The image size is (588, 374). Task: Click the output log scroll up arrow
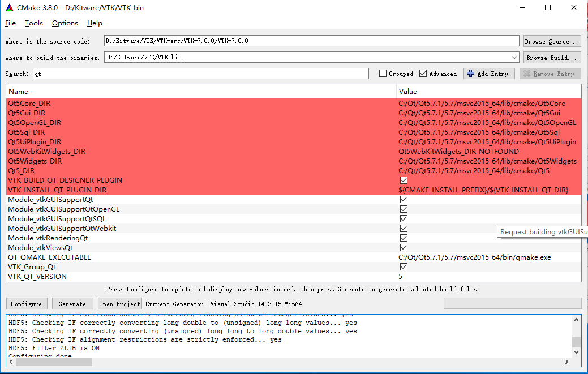[576, 320]
